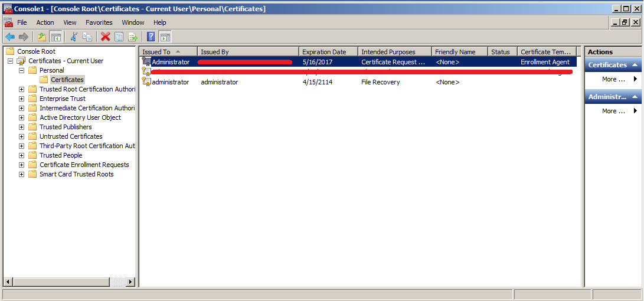Collapse the Certificates section in Actions pane
The width and height of the screenshot is (644, 301).
pos(635,65)
